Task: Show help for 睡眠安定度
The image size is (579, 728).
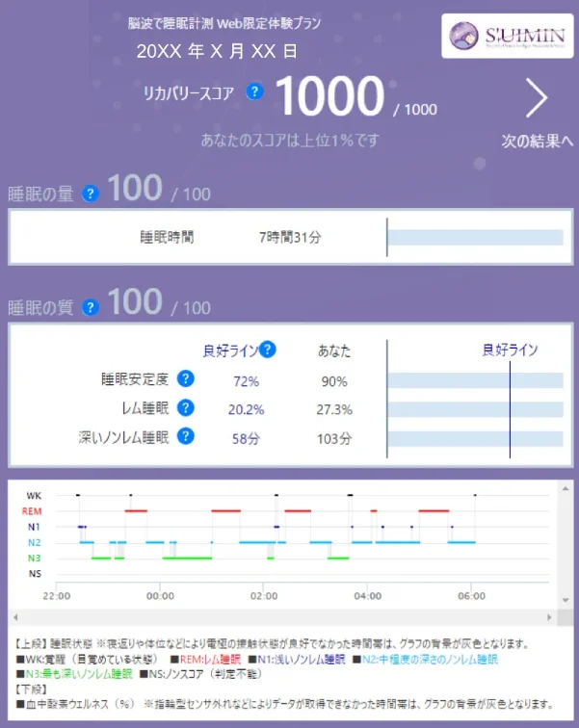Action: (x=186, y=378)
